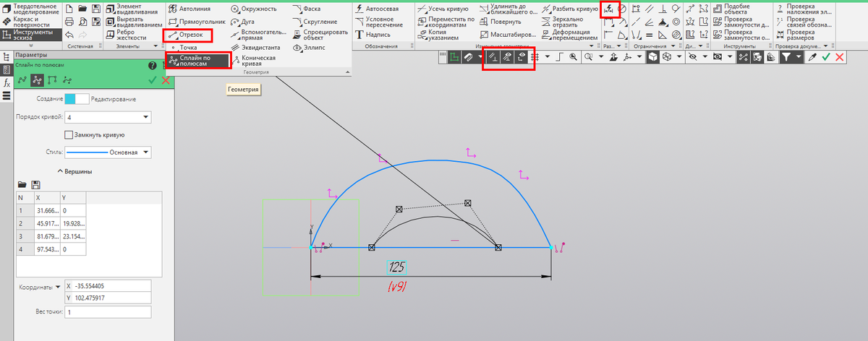This screenshot has height=341, width=868.
Task: Choose Коническая кривая tool
Action: tap(253, 61)
